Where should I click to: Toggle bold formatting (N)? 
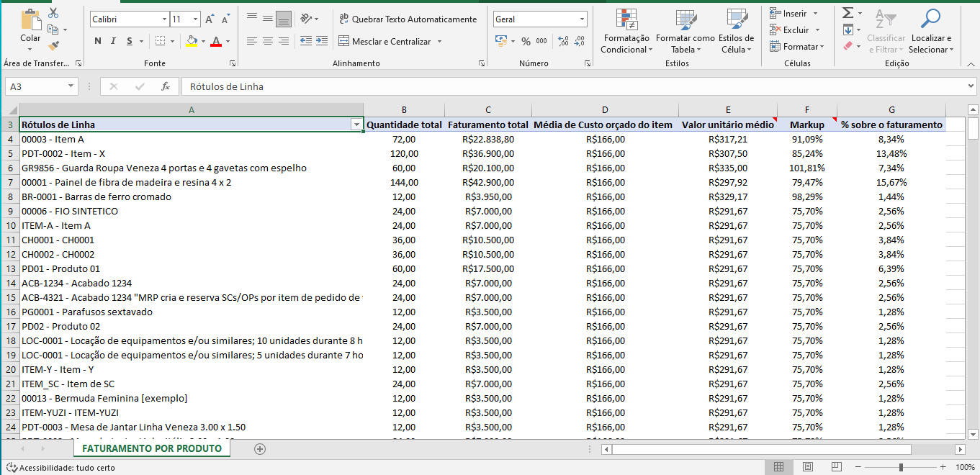coord(98,41)
